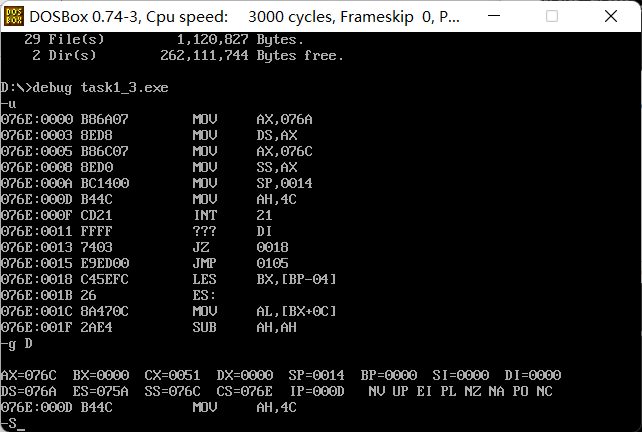
Task: Click the AX=076C register value
Action: tap(28, 375)
